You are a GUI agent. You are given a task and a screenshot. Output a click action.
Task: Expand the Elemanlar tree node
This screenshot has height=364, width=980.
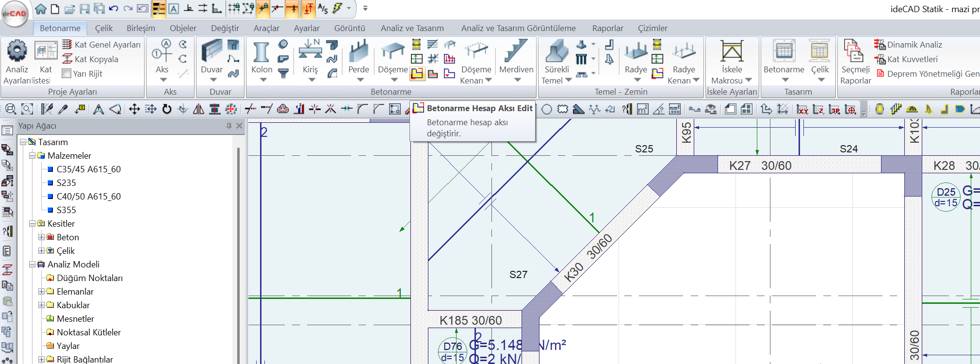pos(41,292)
